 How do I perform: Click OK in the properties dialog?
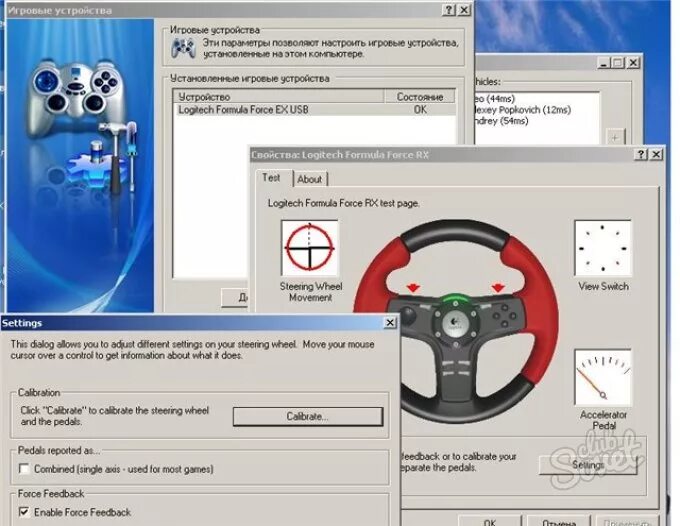pos(490,522)
